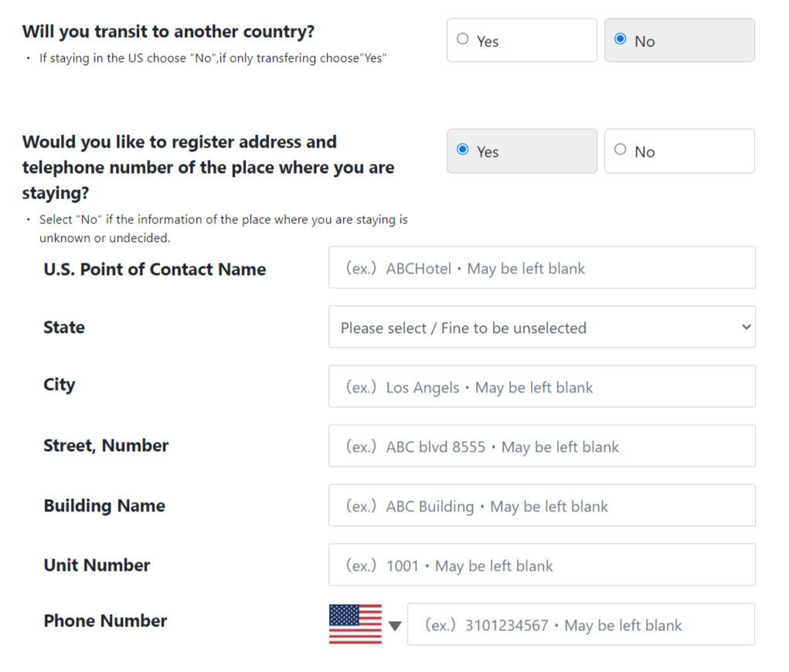Click the "State" field label
Screen dimensions: 789x672
pyautogui.click(x=64, y=328)
